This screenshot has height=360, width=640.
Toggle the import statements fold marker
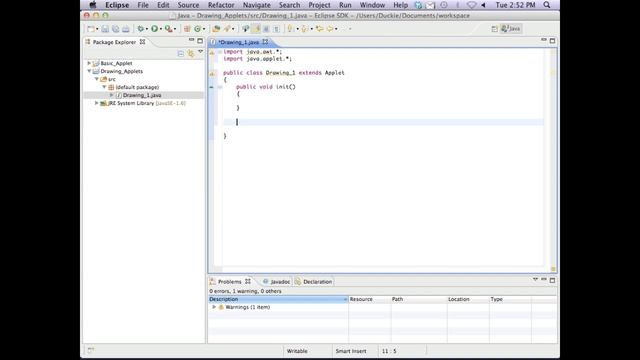pos(220,52)
